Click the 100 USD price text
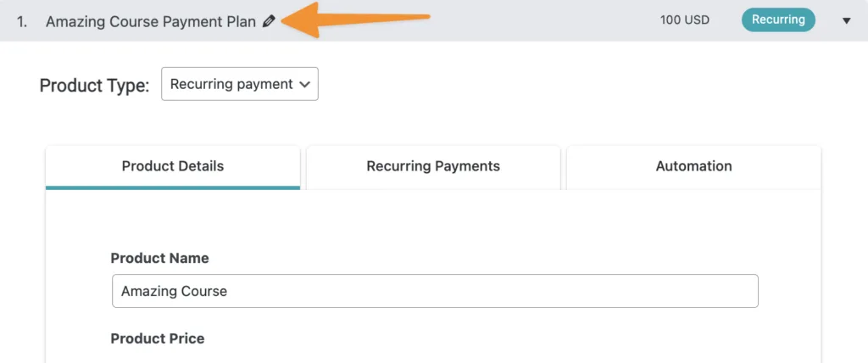 coord(685,20)
